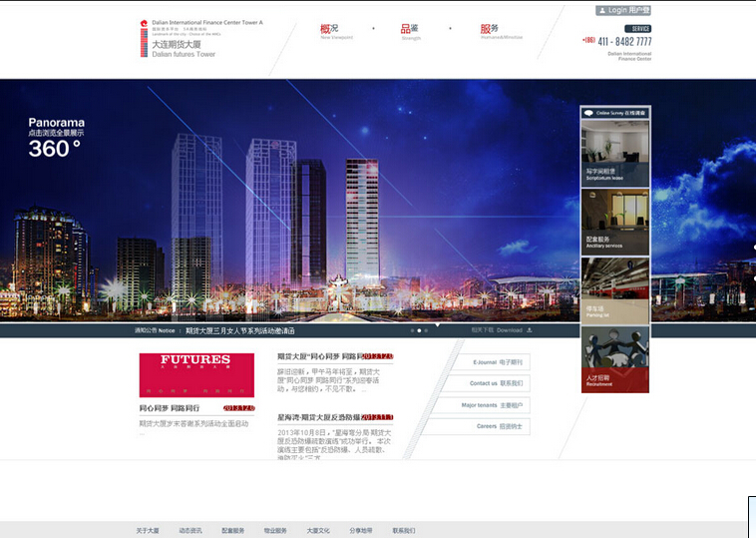Screen dimensions: 756x538
Task: Open the 品鉴 Strength menu
Action: pos(410,32)
